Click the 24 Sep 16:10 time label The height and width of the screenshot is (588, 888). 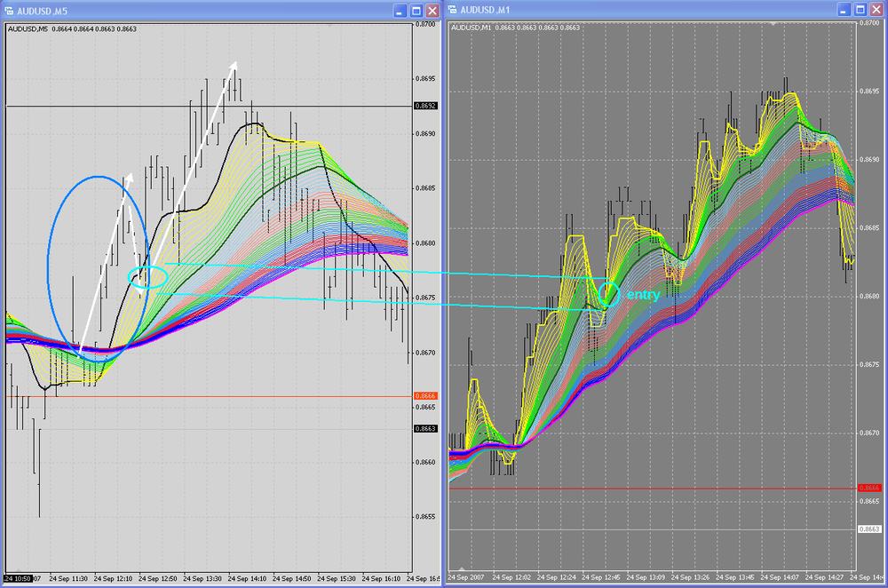coord(381,579)
